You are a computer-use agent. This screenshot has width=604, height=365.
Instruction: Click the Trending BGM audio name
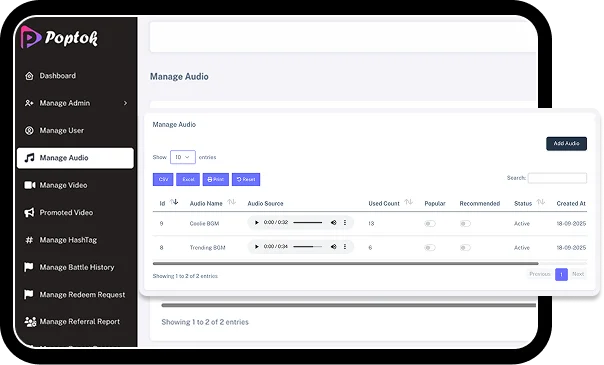tap(207, 248)
